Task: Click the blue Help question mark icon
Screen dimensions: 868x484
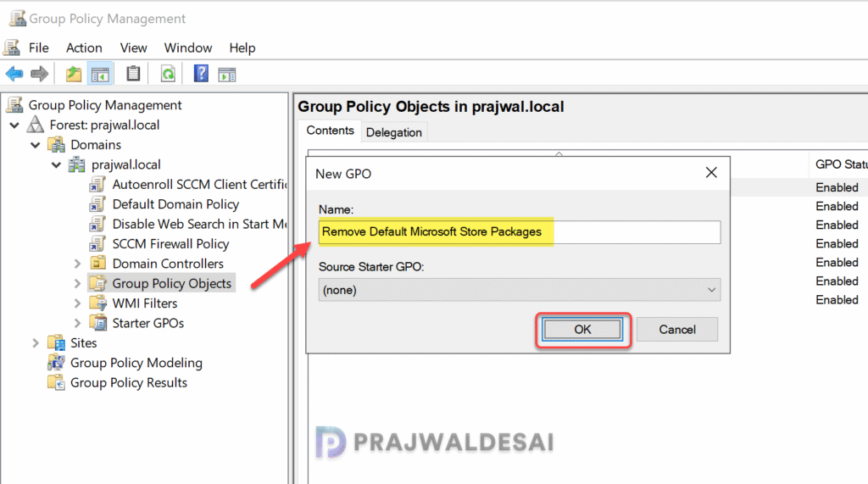Action: coord(201,74)
